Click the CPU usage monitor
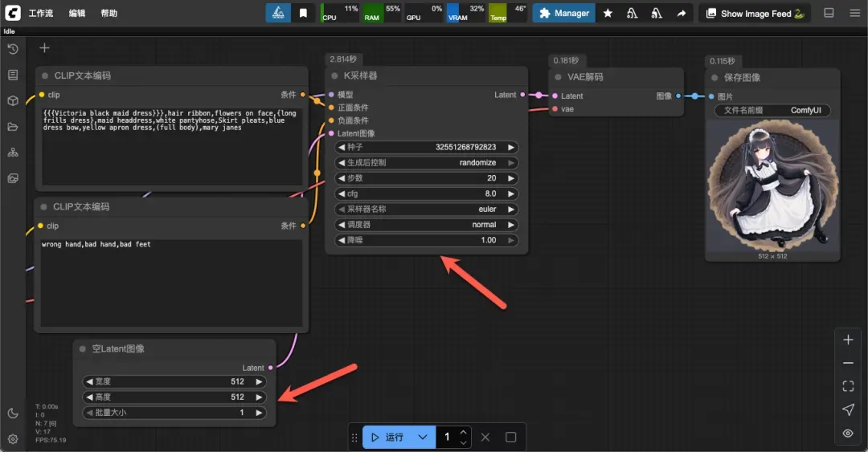Screen dimensions: 868x452 coord(339,13)
